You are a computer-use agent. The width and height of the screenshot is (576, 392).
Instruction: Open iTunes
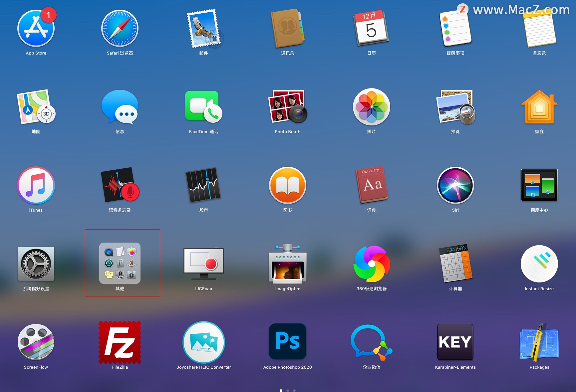36,185
